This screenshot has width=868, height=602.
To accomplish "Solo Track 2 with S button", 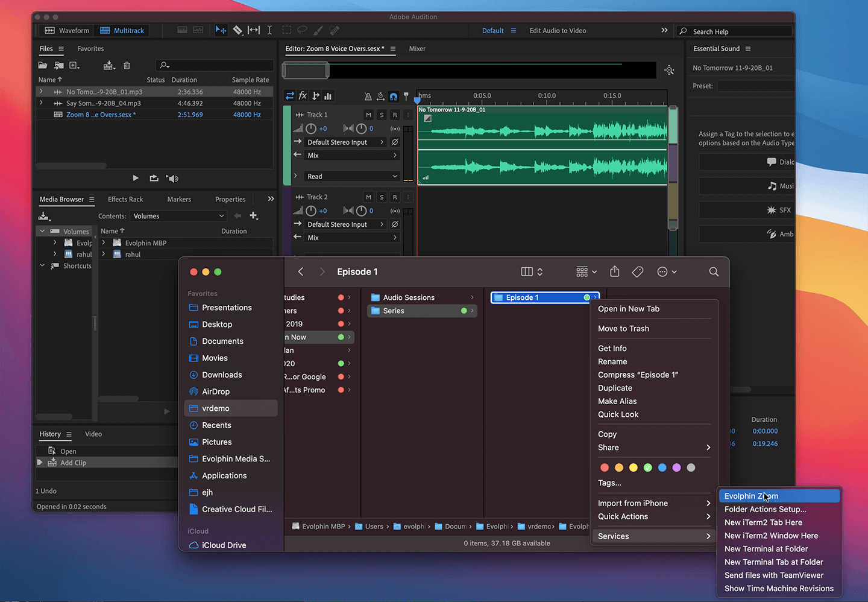I will click(x=382, y=197).
